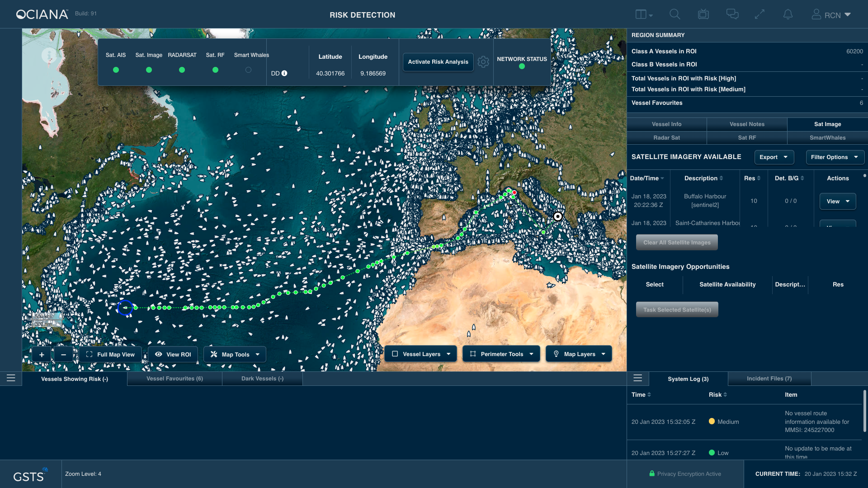Click the OCIANA logo
Image resolution: width=868 pixels, height=488 pixels.
[x=42, y=14]
